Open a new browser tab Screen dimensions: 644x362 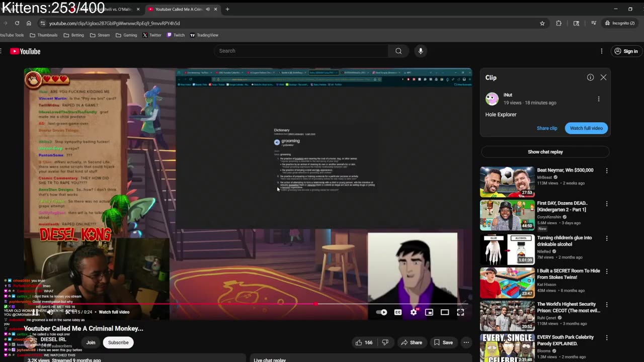pyautogui.click(x=227, y=9)
